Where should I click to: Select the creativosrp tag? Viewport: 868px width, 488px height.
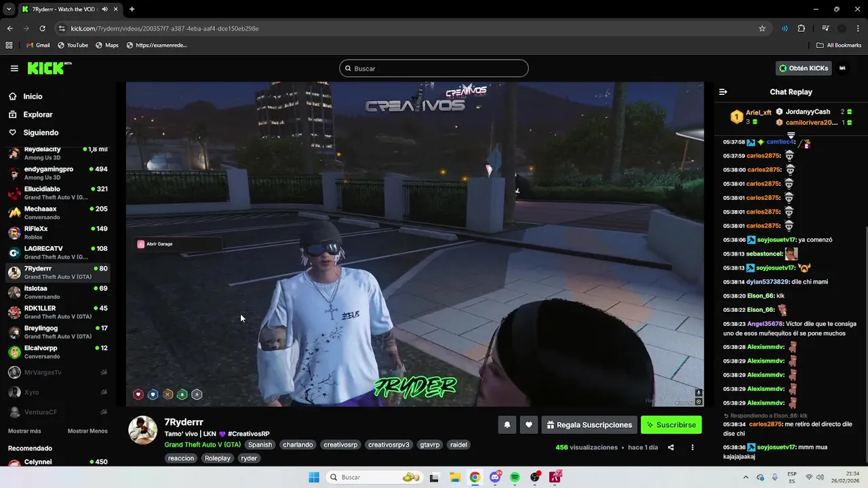click(x=340, y=445)
